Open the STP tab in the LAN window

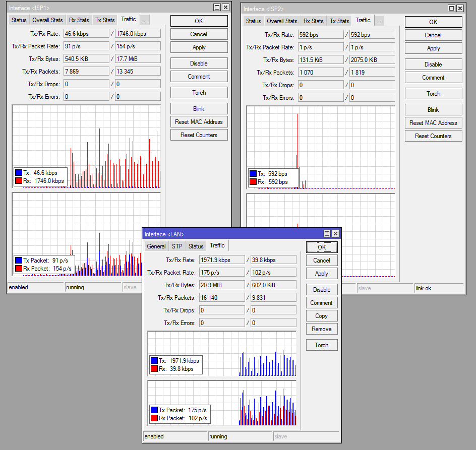(176, 246)
